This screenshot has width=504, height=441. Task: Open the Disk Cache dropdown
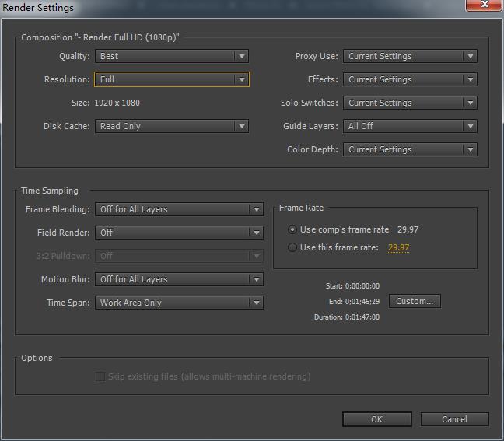[171, 126]
